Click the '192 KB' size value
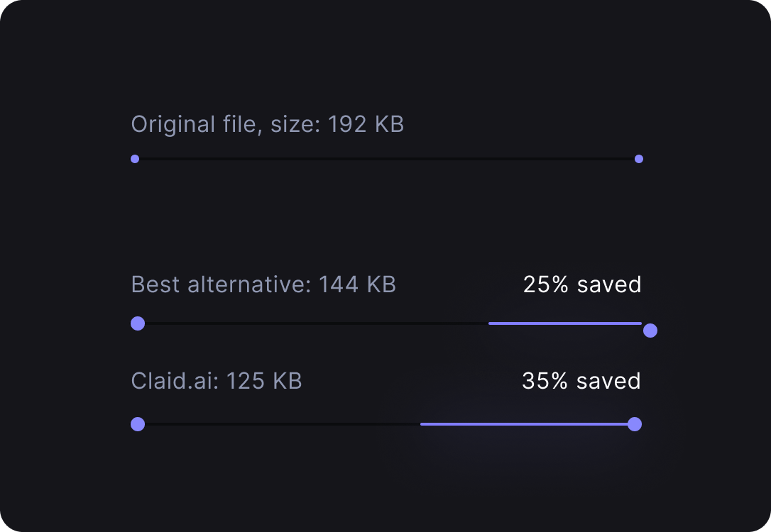The height and width of the screenshot is (532, 771). pos(366,124)
